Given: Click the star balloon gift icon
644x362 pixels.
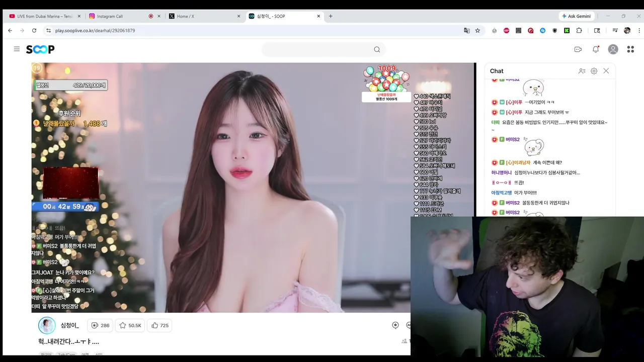Looking at the screenshot, I should click(x=395, y=325).
